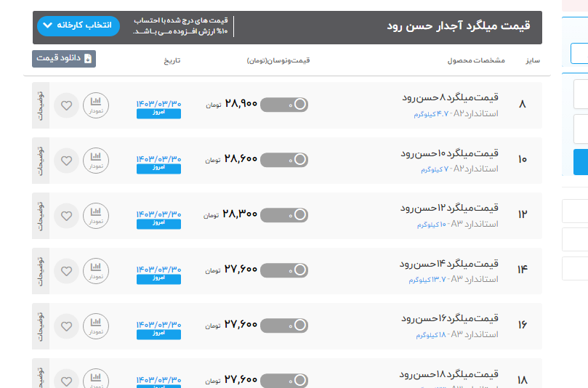Click heart icon on size 10 row
588x388 pixels.
66,161
